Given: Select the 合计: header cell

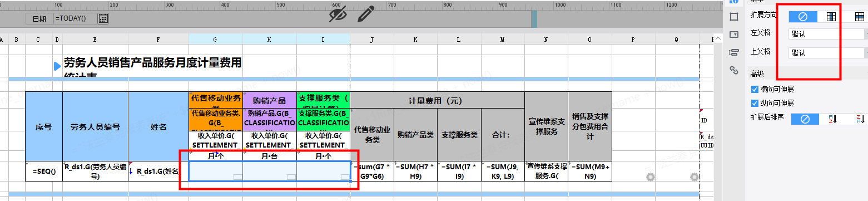Looking at the screenshot, I should tap(503, 135).
